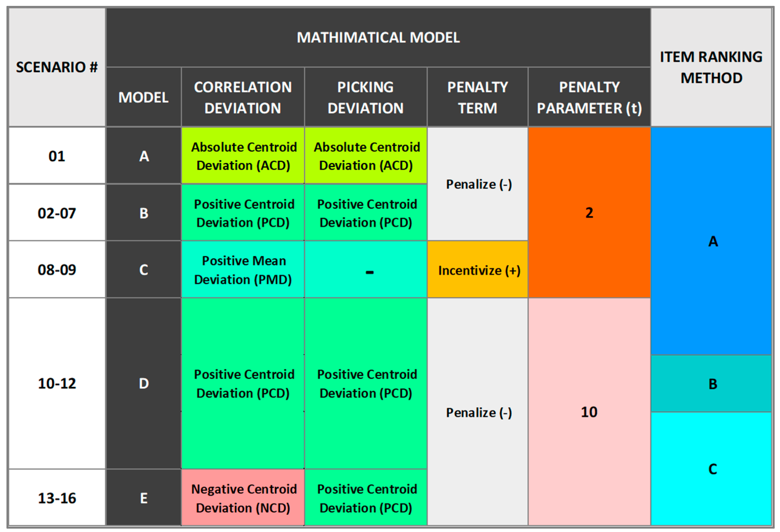Click the pink penalty parameter 10 cell
This screenshot has height=532, width=780.
coord(589,412)
